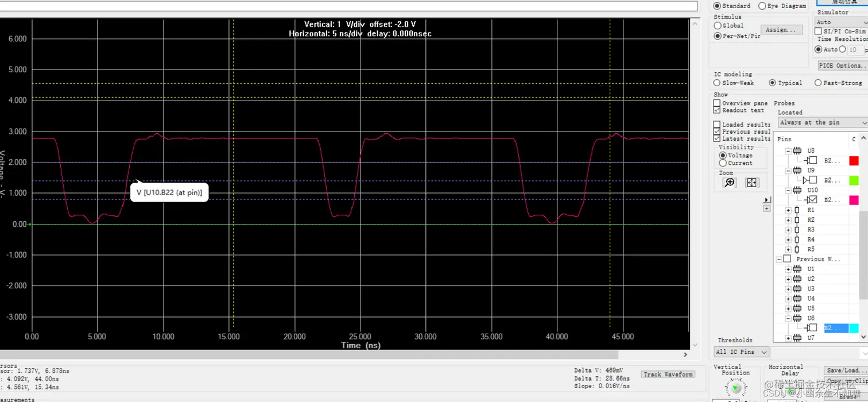Click the magenta color swatch for U10
Image resolution: width=868 pixels, height=402 pixels.
click(854, 200)
